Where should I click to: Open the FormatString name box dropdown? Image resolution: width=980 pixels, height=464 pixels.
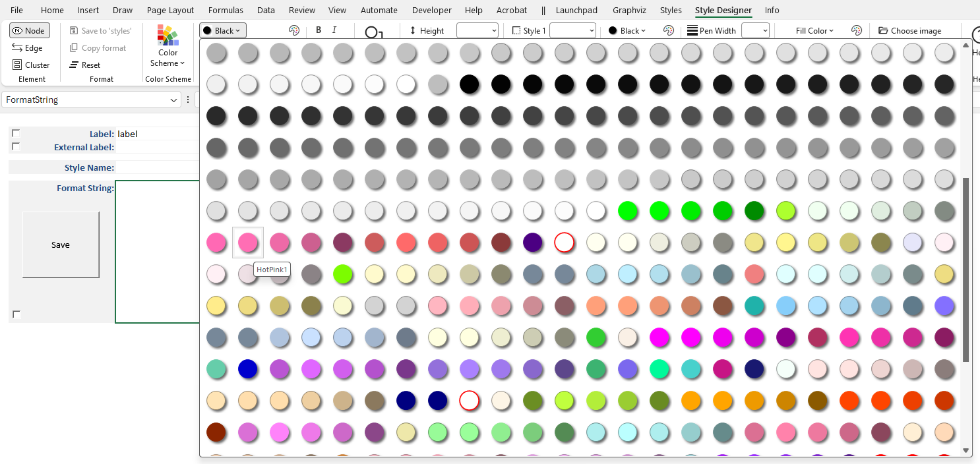point(174,100)
